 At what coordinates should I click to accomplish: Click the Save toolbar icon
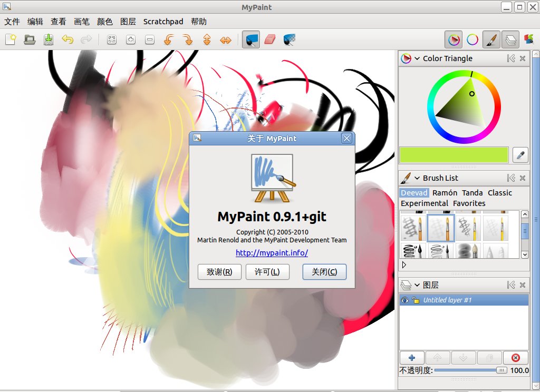[x=49, y=40]
